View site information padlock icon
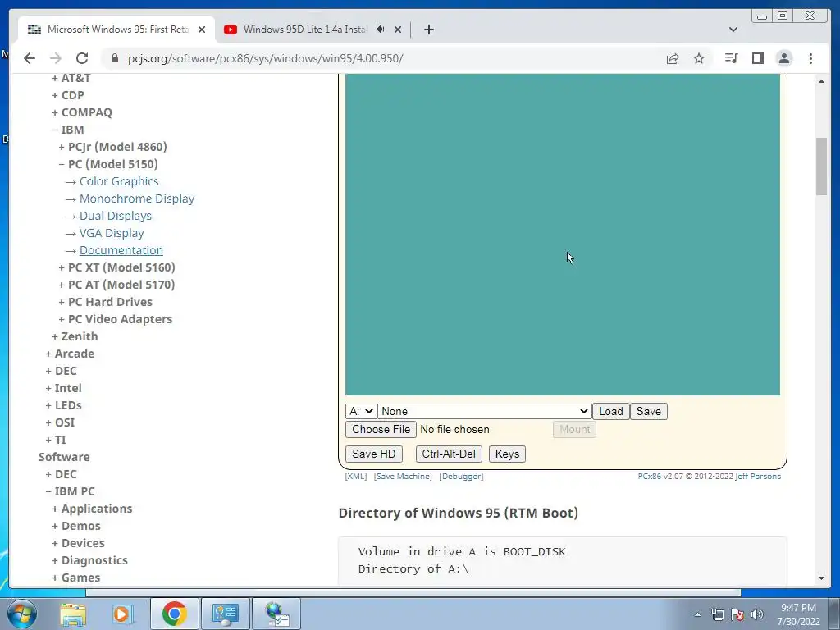 tap(115, 58)
